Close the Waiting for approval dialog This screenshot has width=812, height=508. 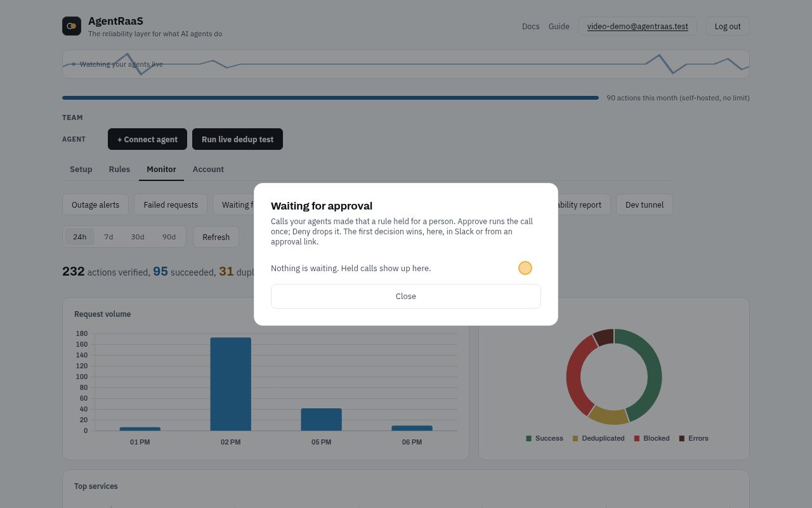coord(406,296)
